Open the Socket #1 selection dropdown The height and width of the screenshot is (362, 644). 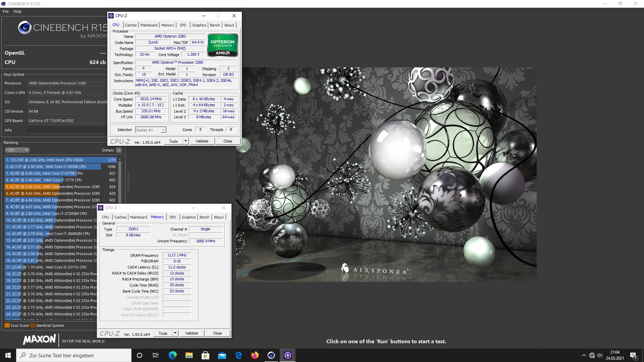(x=151, y=130)
